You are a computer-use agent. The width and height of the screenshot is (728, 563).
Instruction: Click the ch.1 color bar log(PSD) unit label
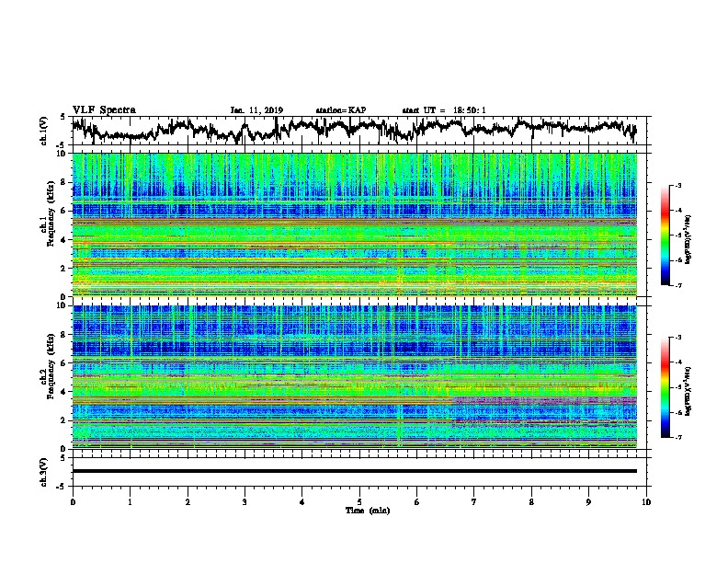point(688,240)
